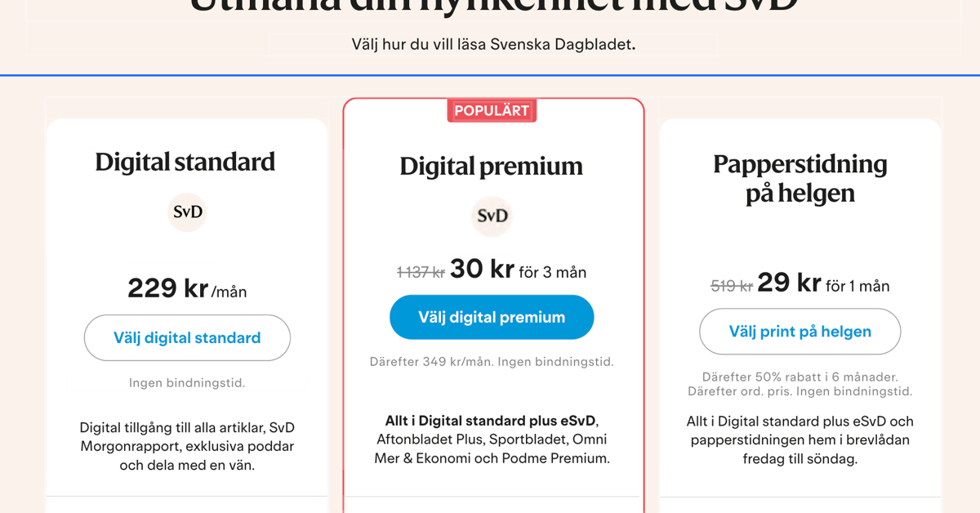Viewport: 980px width, 513px height.
Task: Click the 229 kr per month price
Action: (186, 288)
